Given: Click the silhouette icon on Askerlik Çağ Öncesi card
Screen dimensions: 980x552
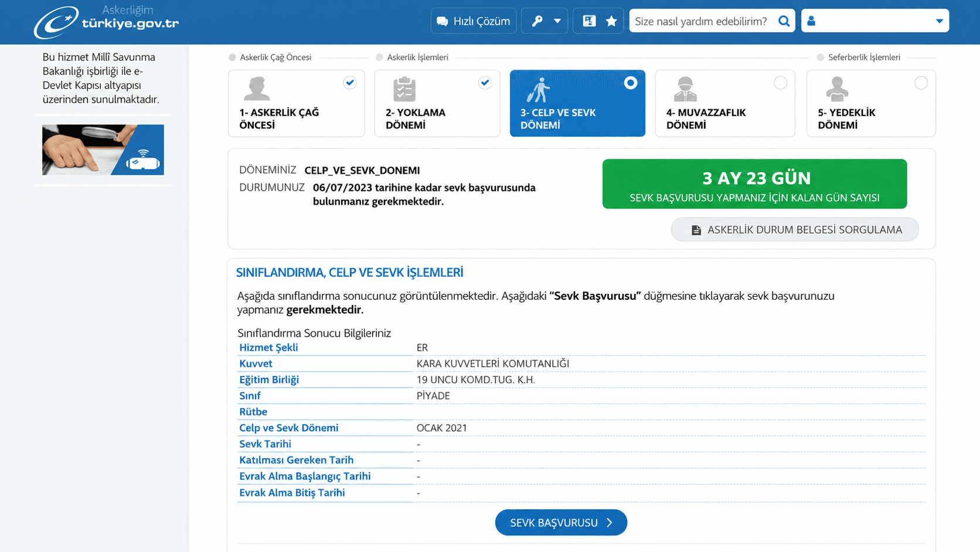Looking at the screenshot, I should [x=257, y=89].
